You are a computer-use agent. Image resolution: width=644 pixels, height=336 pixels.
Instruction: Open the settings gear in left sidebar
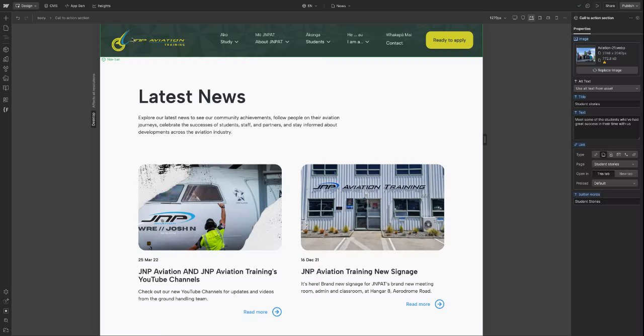(6, 292)
